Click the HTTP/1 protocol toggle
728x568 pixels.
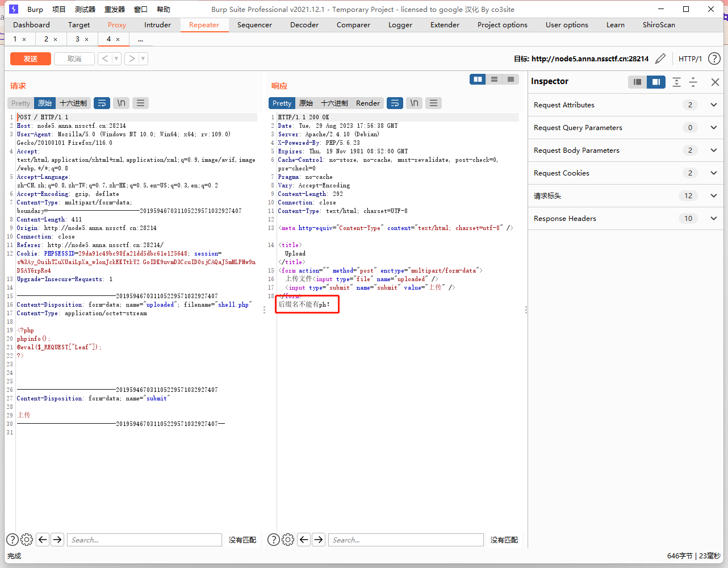[690, 59]
